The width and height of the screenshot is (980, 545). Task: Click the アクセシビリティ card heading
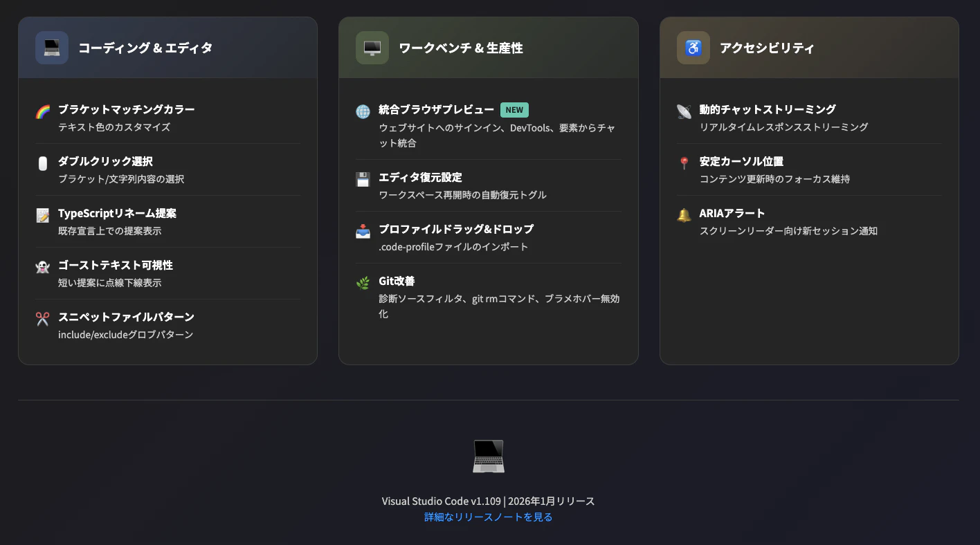(x=767, y=48)
